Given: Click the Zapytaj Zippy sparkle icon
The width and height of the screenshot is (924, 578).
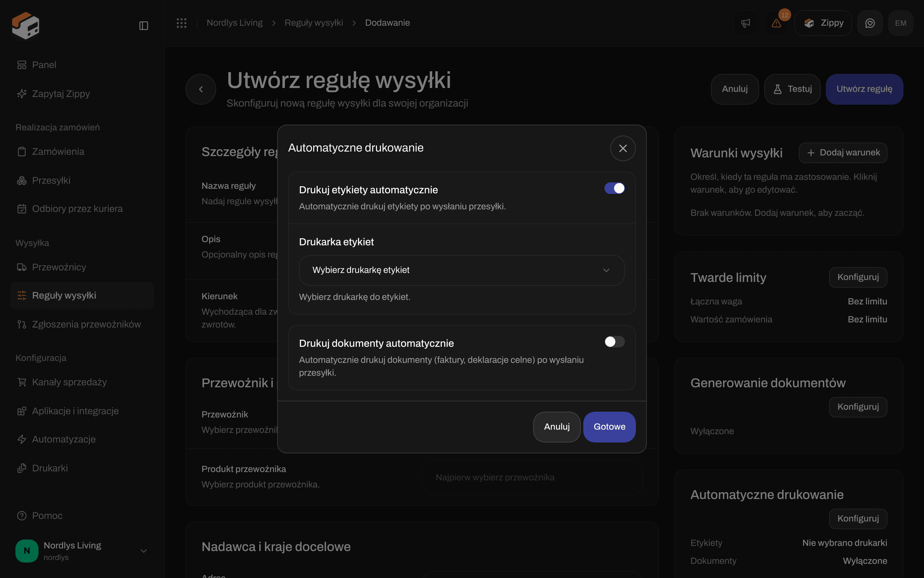Looking at the screenshot, I should coord(22,94).
